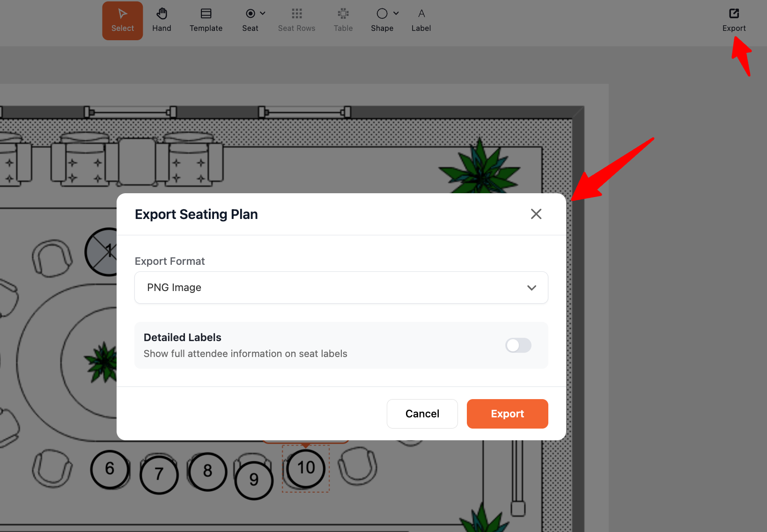Screen dimensions: 767x532
Task: Expand Shape tool options chevron
Action: 396,14
